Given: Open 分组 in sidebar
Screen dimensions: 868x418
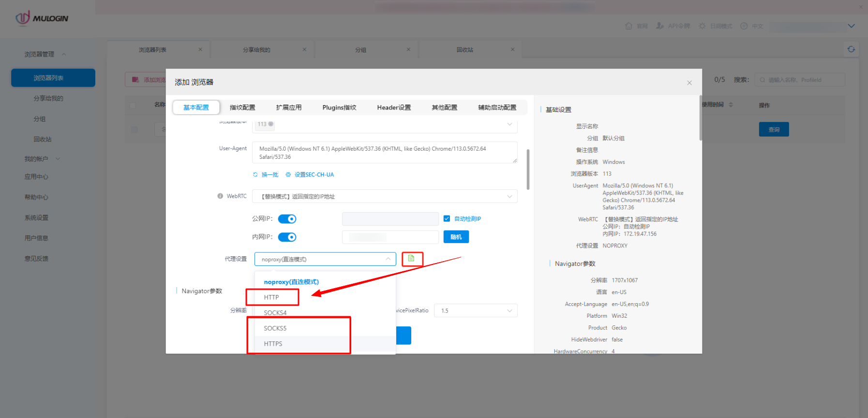Looking at the screenshot, I should (40, 119).
